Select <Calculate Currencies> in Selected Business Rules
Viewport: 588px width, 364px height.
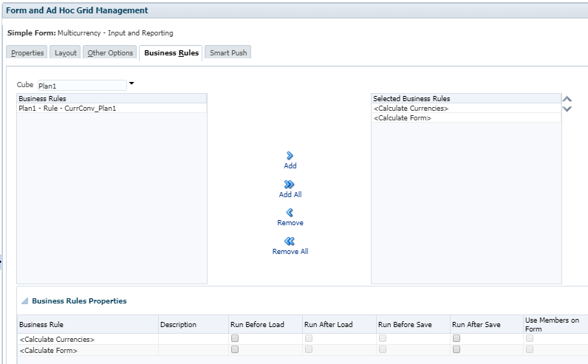[411, 108]
